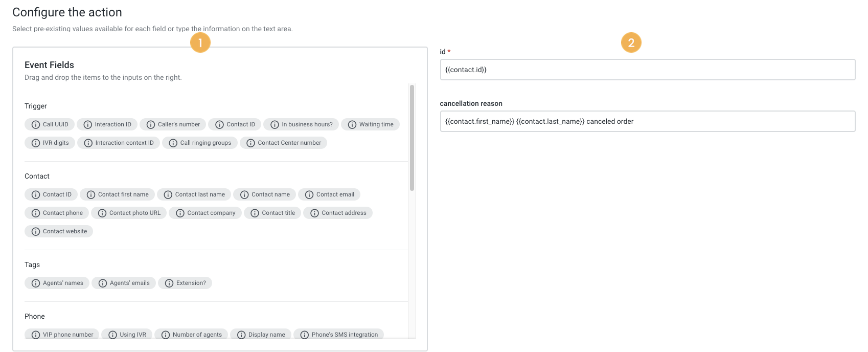Click the Contact title info icon
The image size is (868, 352).
coord(255,213)
